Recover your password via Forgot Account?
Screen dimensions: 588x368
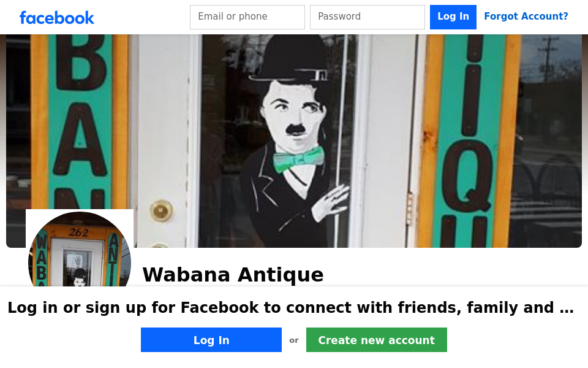pos(526,17)
